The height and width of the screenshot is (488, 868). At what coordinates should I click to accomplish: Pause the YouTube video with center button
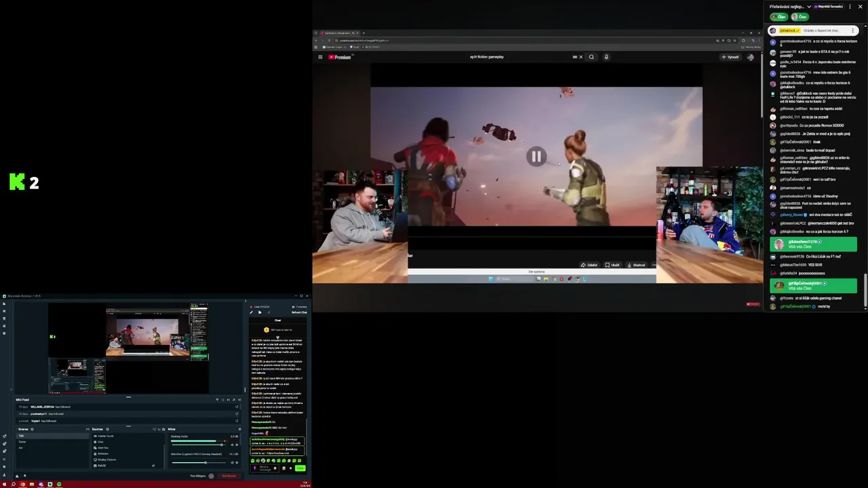[536, 157]
